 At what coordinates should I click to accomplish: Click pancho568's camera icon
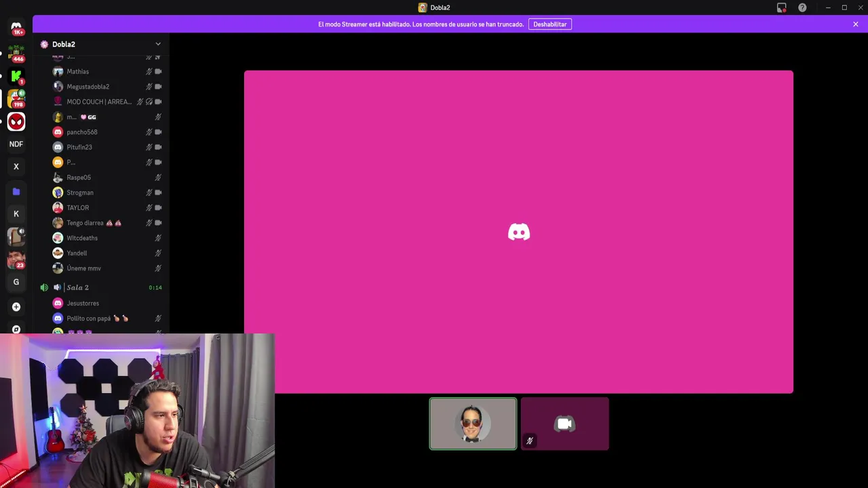(x=158, y=132)
